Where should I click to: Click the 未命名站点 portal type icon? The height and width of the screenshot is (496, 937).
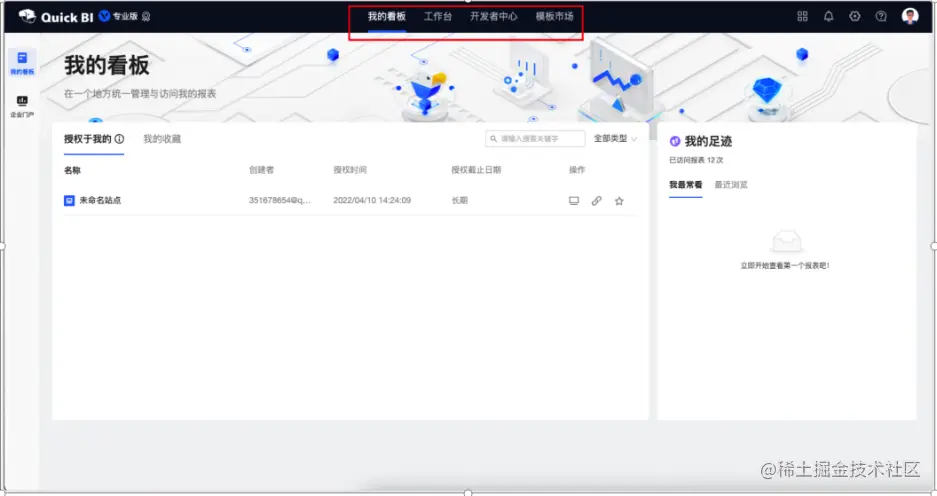click(x=69, y=200)
